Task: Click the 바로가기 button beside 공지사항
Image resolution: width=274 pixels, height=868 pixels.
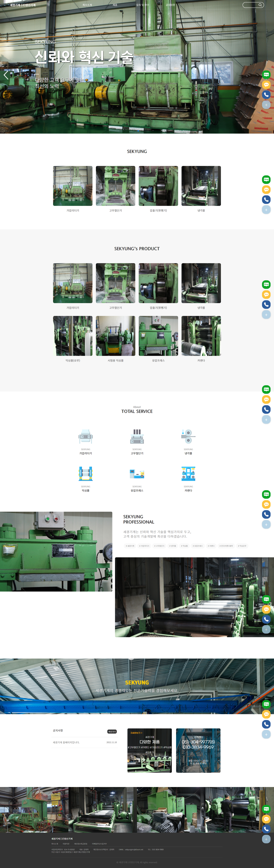Action: pos(112,732)
